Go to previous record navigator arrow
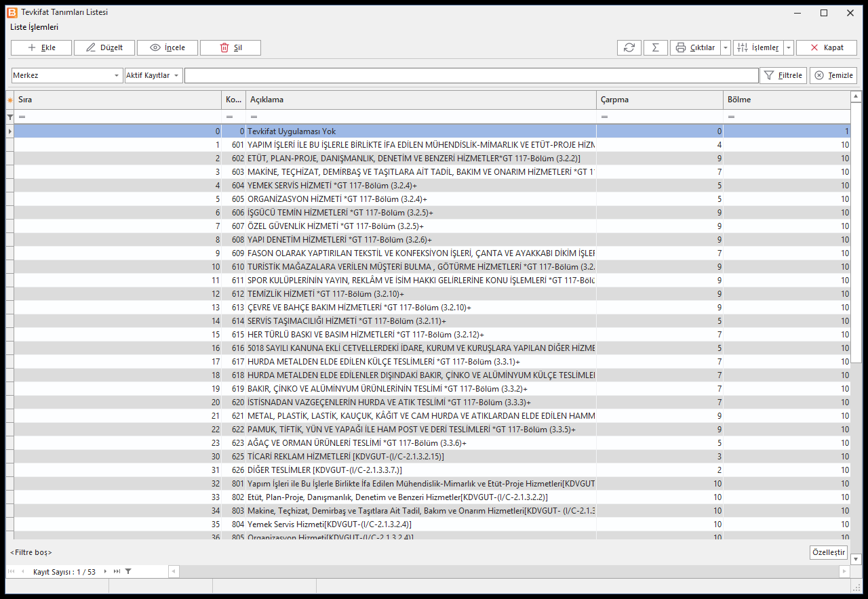Image resolution: width=868 pixels, height=599 pixels. [22, 572]
